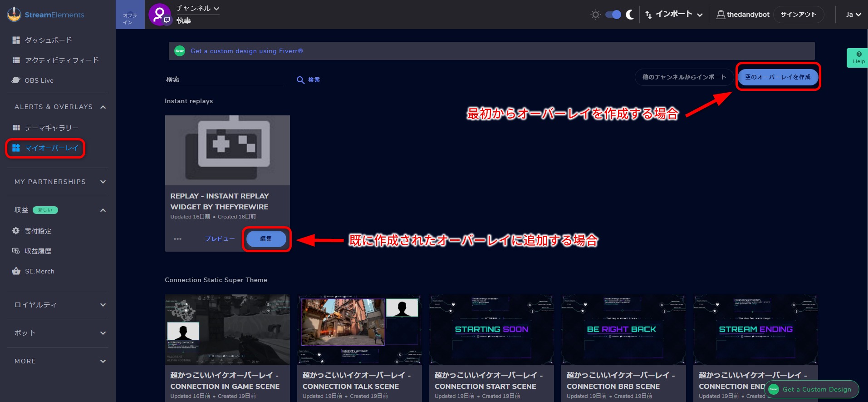Click the thedandybot username
Image resolution: width=868 pixels, height=402 pixels.
[x=748, y=15]
